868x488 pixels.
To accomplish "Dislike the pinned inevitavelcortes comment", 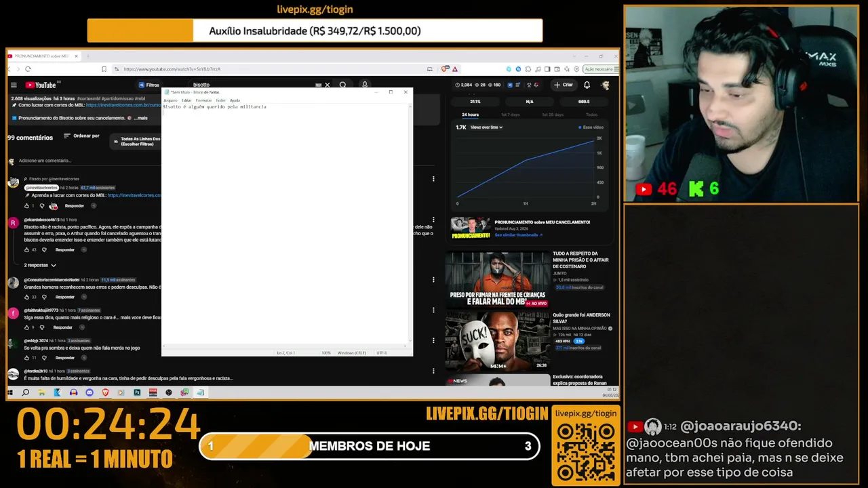I will tap(42, 206).
